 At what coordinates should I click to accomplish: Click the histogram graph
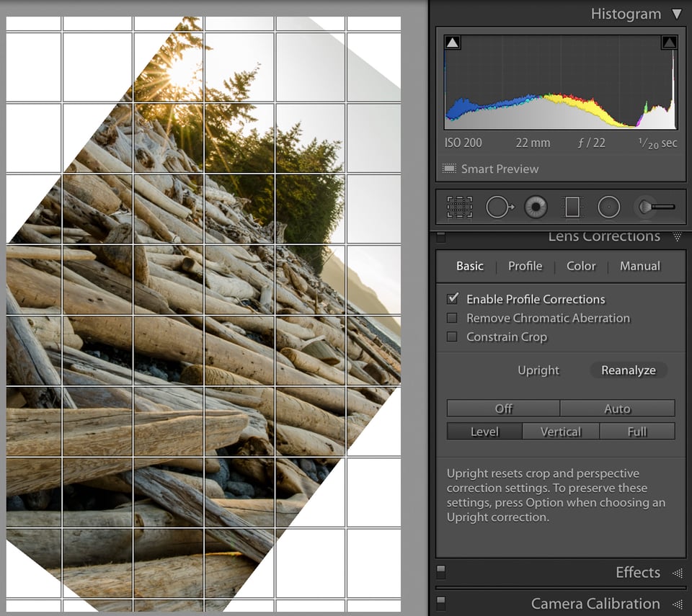point(561,83)
